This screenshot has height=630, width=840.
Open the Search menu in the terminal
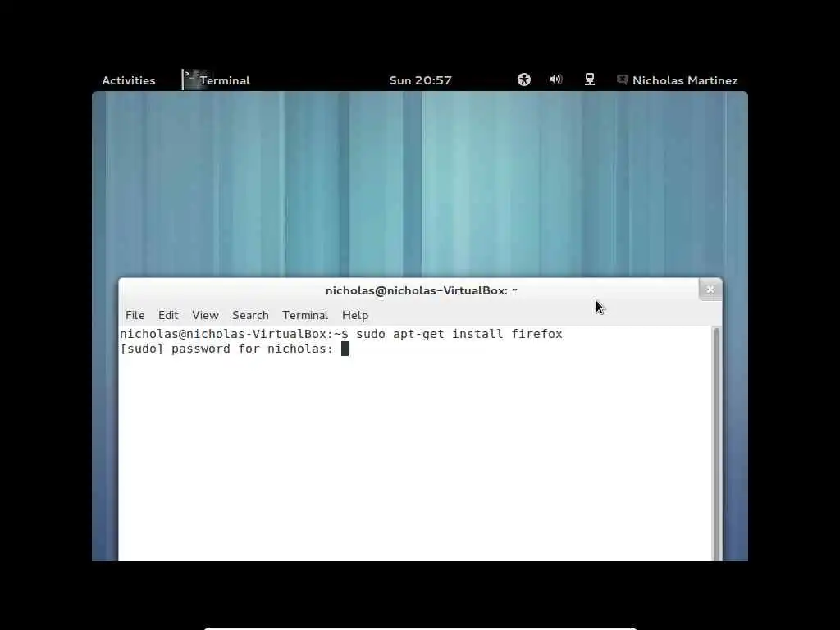(x=250, y=315)
